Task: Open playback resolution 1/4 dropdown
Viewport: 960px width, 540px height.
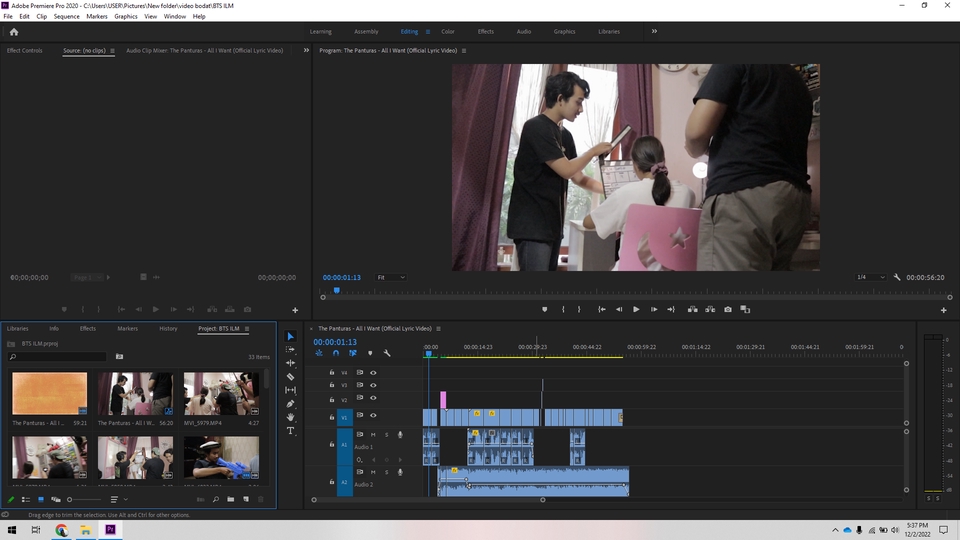Action: [870, 277]
